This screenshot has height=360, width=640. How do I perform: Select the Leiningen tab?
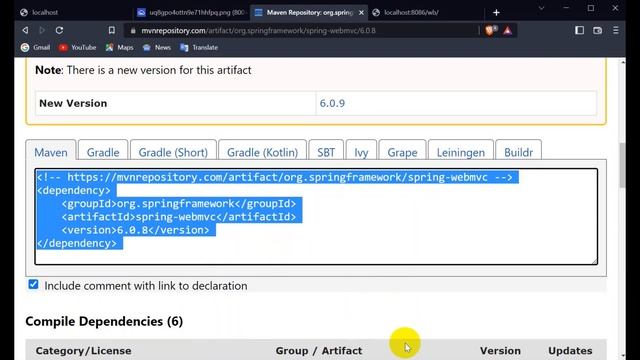[x=461, y=152]
